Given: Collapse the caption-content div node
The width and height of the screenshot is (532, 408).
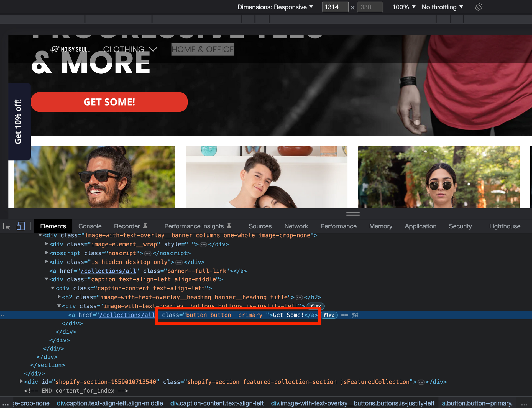Looking at the screenshot, I should click(x=53, y=288).
